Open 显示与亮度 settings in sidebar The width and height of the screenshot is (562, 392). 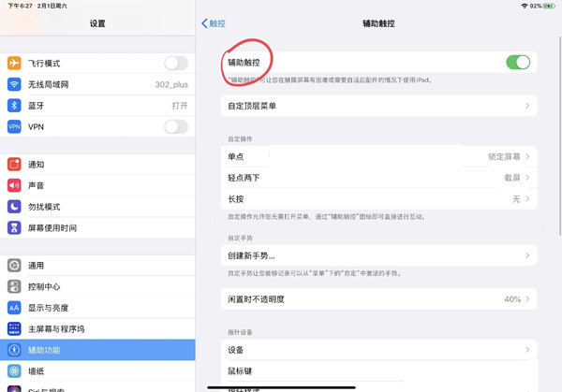click(x=97, y=308)
